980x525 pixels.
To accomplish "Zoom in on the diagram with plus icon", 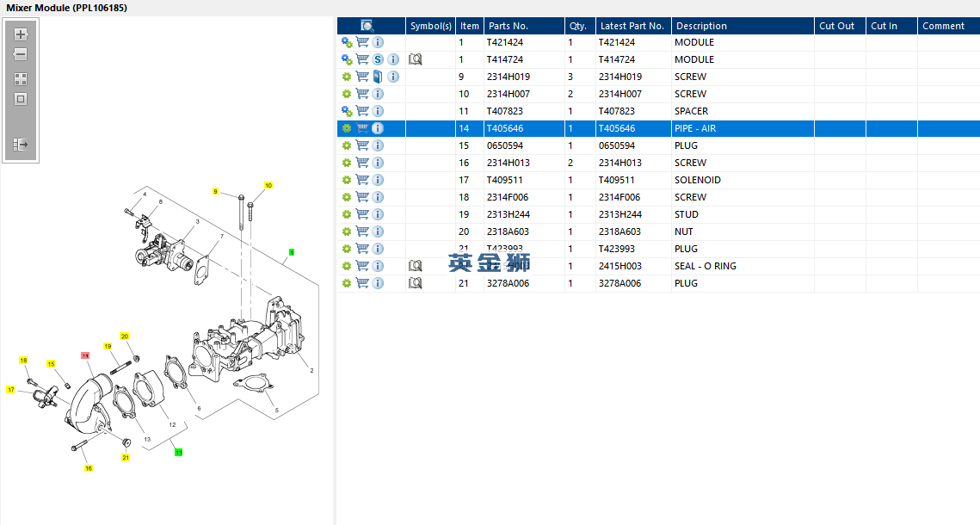I will tap(21, 34).
